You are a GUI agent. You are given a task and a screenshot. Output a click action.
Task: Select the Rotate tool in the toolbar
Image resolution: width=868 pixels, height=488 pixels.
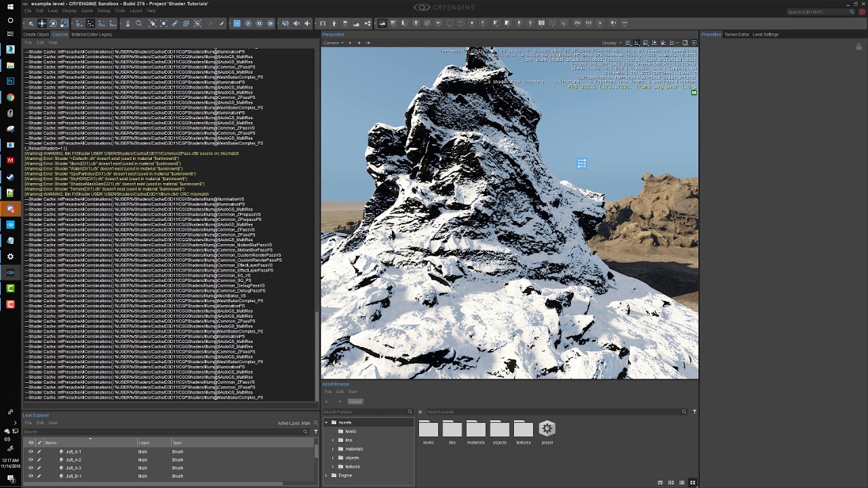(54, 24)
